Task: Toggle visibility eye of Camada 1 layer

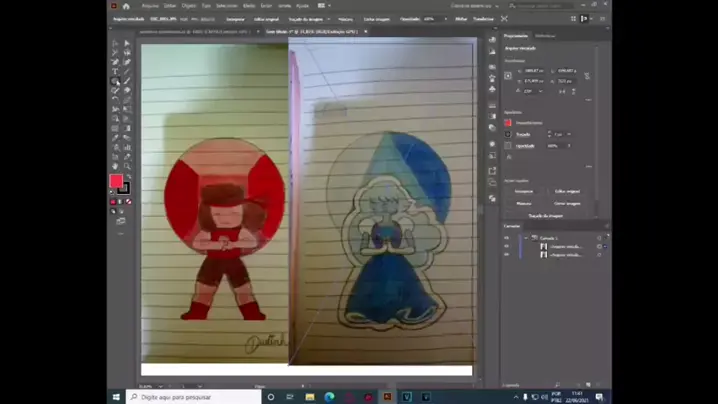Action: 506,238
